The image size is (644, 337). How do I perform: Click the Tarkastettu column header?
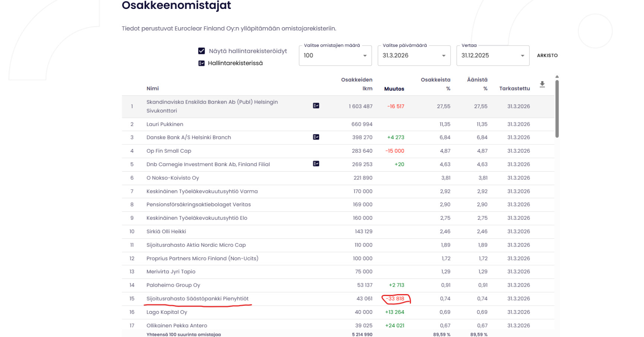click(514, 89)
